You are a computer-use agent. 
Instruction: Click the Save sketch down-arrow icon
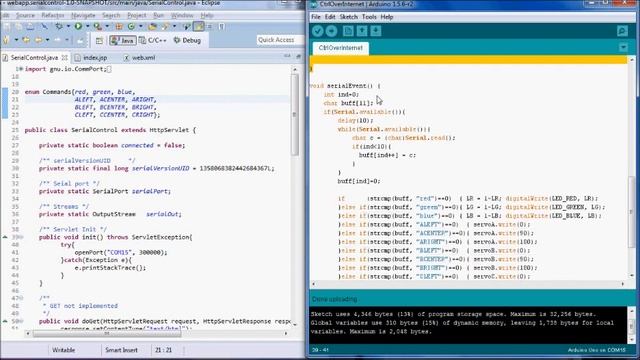point(376,31)
